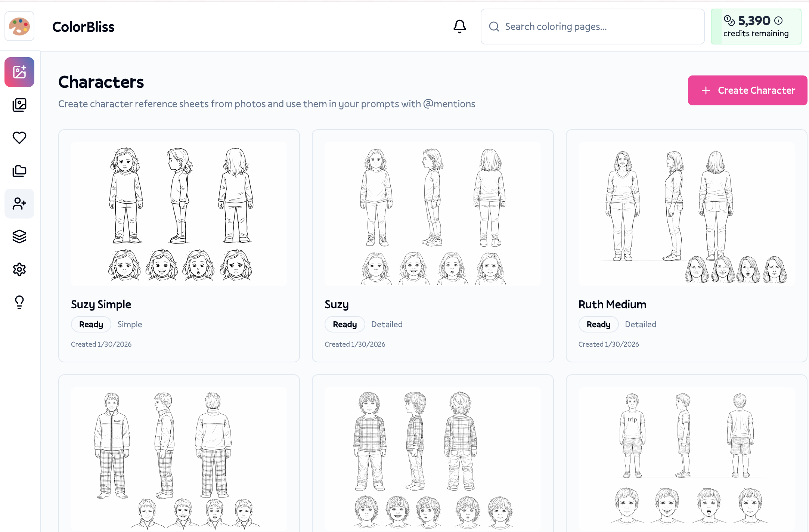Click the credits info circle icon
The image size is (809, 532).
point(778,21)
